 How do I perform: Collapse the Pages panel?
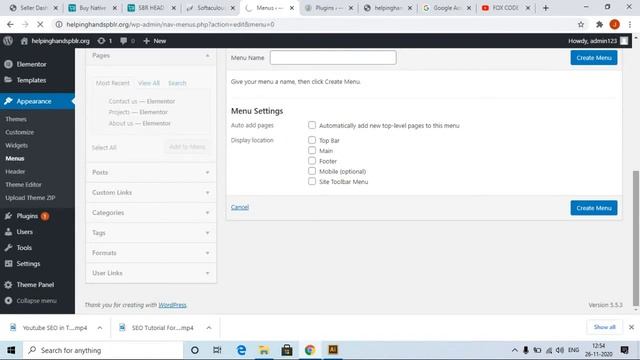207,56
